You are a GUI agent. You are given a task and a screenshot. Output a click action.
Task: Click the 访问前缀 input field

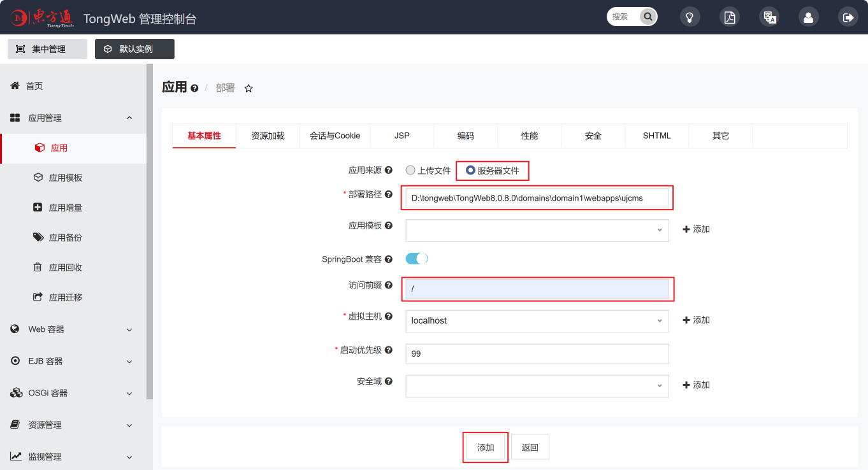point(537,289)
